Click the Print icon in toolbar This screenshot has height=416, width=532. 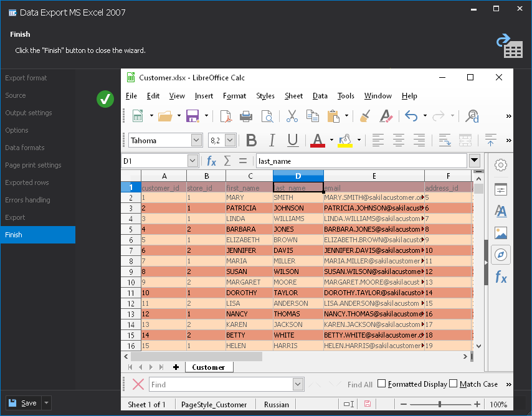coord(246,116)
